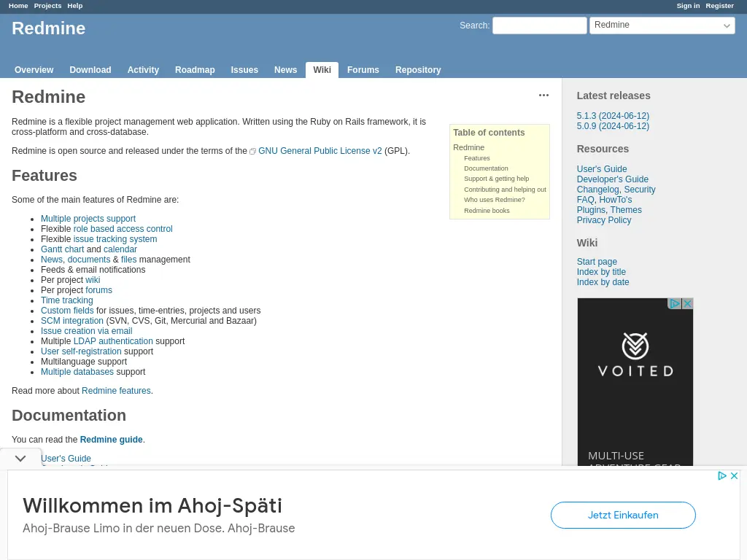Image resolution: width=747 pixels, height=560 pixels.
Task: Switch to the Download tab
Action: [x=90, y=70]
